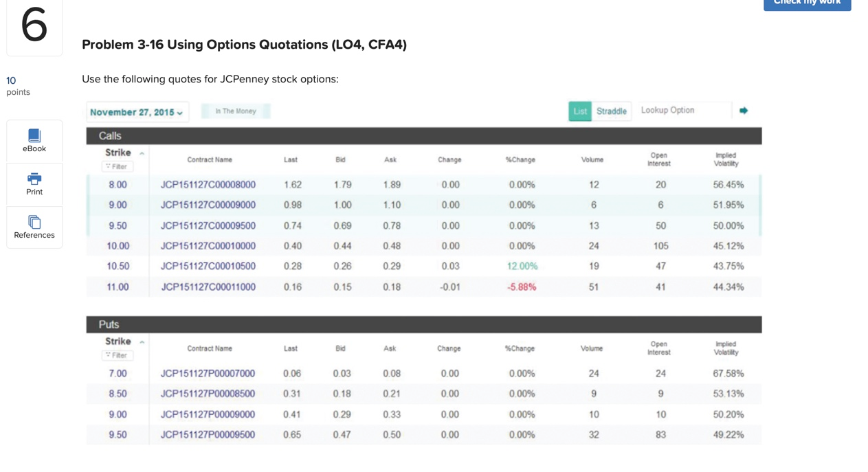The image size is (868, 472).
Task: Open the eBook resource
Action: coord(34,142)
